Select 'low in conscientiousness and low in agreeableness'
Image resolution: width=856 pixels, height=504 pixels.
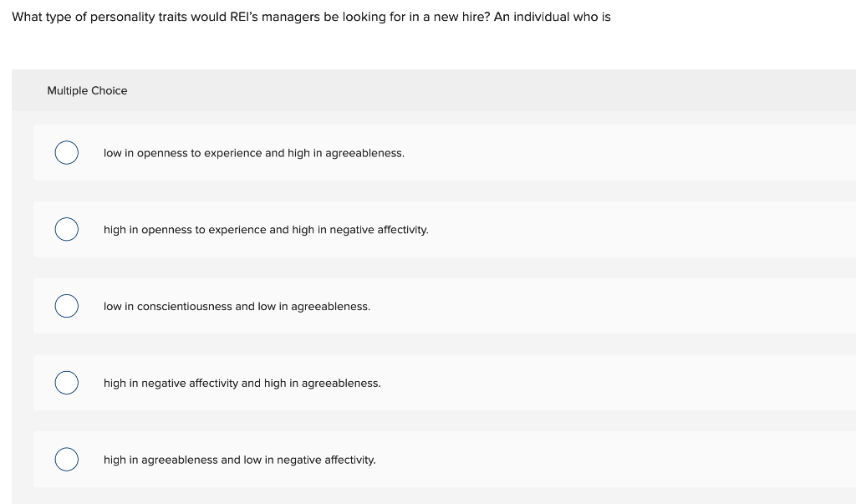pyautogui.click(x=237, y=306)
